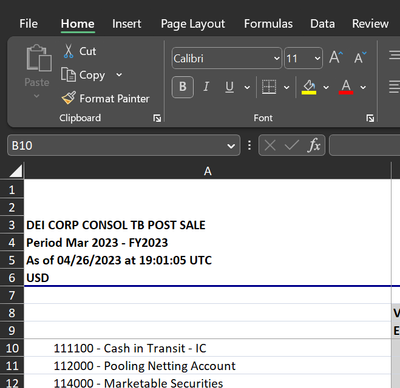Toggle Italic formatting
The width and height of the screenshot is (400, 388).
(206, 87)
